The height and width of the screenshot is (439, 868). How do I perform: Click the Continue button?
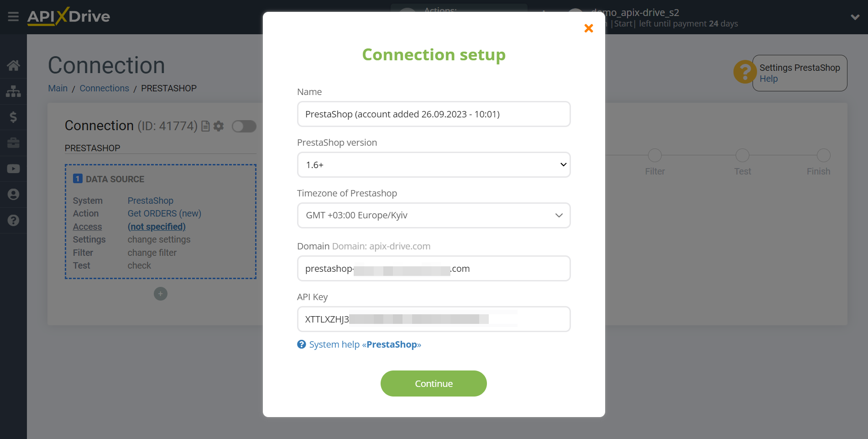[434, 384]
